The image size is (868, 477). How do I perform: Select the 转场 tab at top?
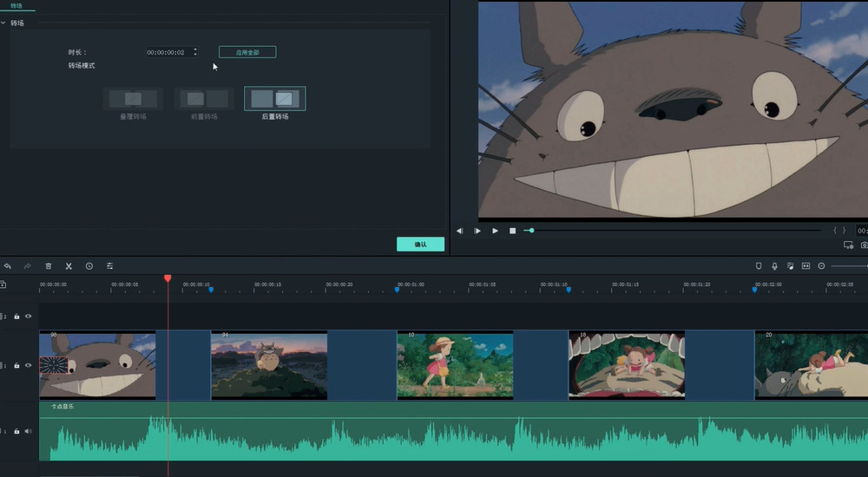tap(16, 5)
